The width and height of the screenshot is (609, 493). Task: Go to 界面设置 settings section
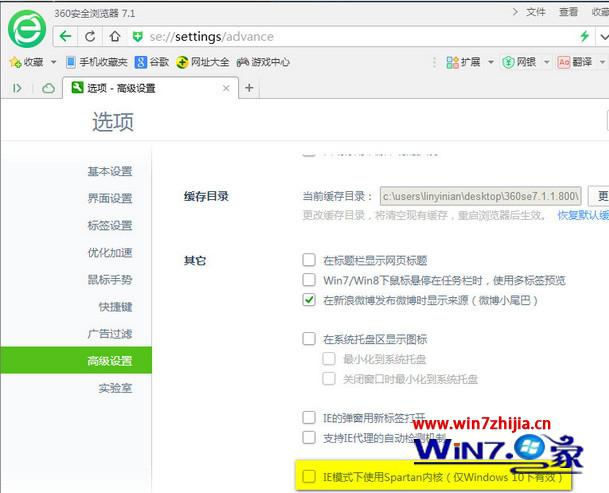click(110, 198)
